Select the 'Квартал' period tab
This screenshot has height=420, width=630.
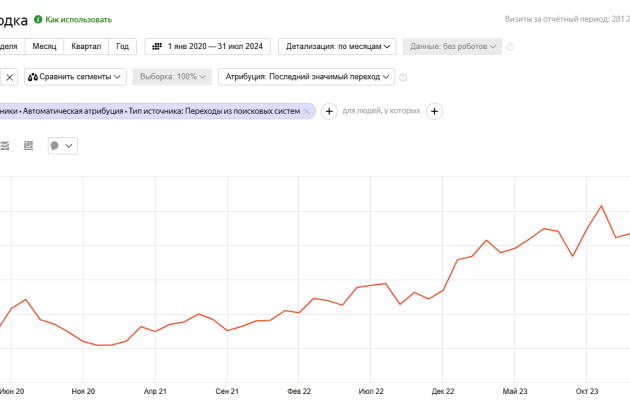tap(86, 46)
